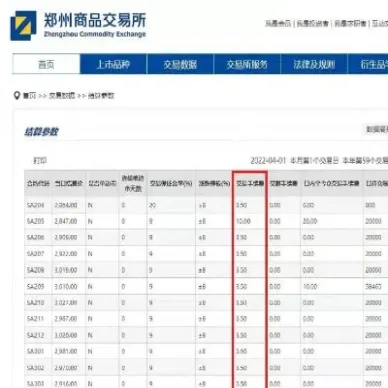Click the 3.50 trading fee in SA212 row
The width and height of the screenshot is (388, 388).
pos(242,335)
